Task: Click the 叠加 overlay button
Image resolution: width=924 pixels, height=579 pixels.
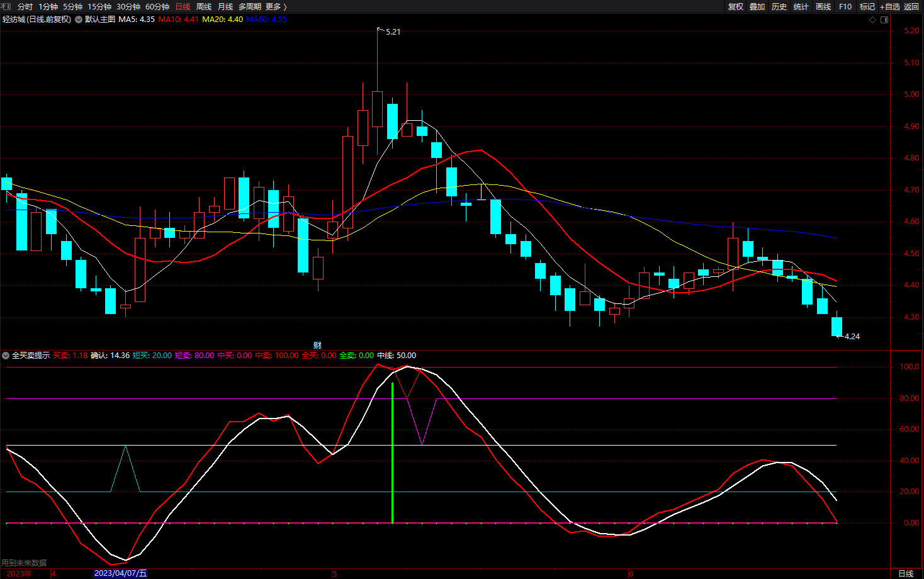Action: [757, 6]
